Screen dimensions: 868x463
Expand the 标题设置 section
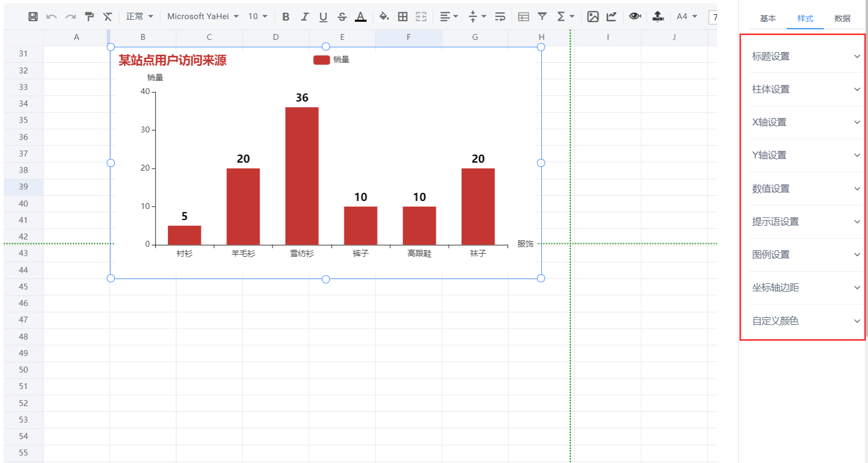pos(806,56)
